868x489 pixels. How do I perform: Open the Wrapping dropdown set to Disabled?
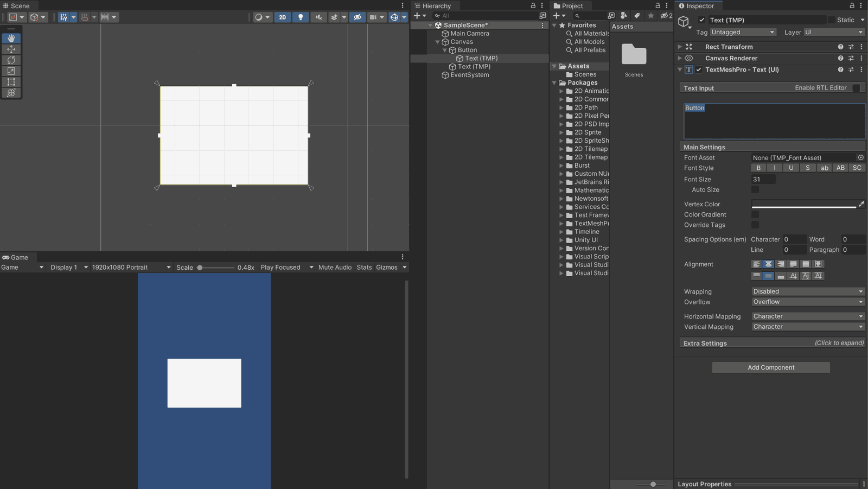tap(807, 291)
